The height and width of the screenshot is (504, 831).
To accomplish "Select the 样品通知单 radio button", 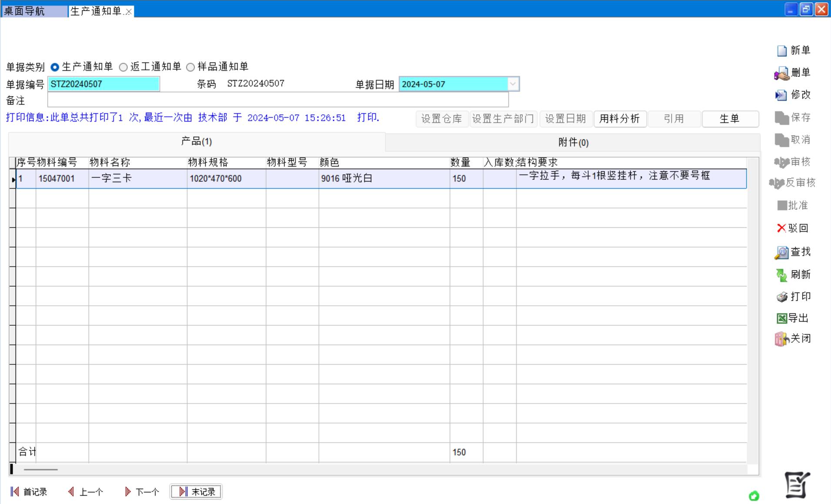I will pos(190,67).
